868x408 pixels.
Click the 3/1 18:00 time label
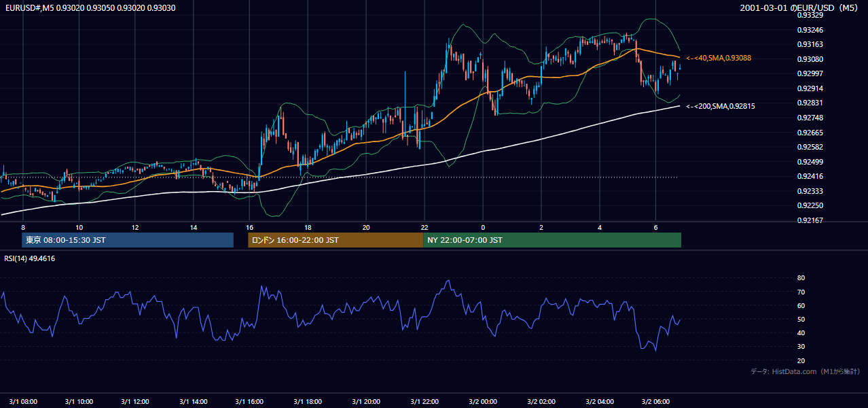coord(307,401)
